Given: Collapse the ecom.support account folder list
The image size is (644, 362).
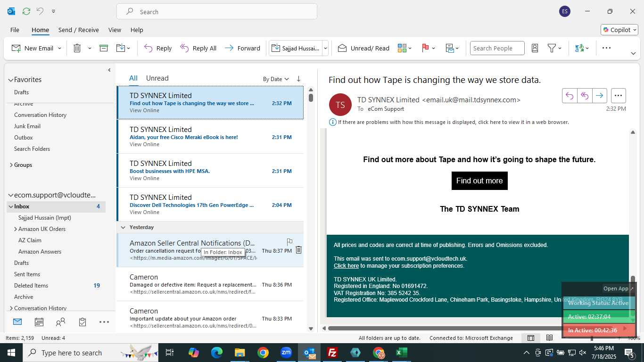Looking at the screenshot, I should pos(10,195).
